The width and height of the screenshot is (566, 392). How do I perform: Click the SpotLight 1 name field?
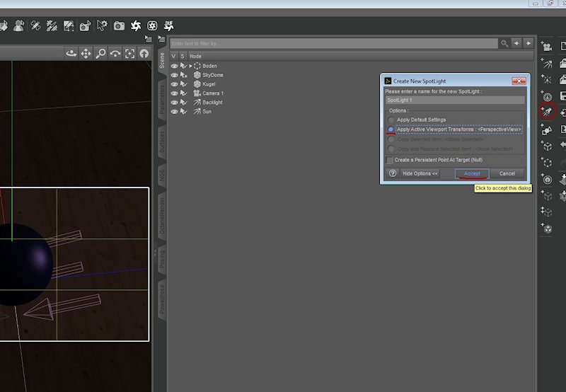455,100
